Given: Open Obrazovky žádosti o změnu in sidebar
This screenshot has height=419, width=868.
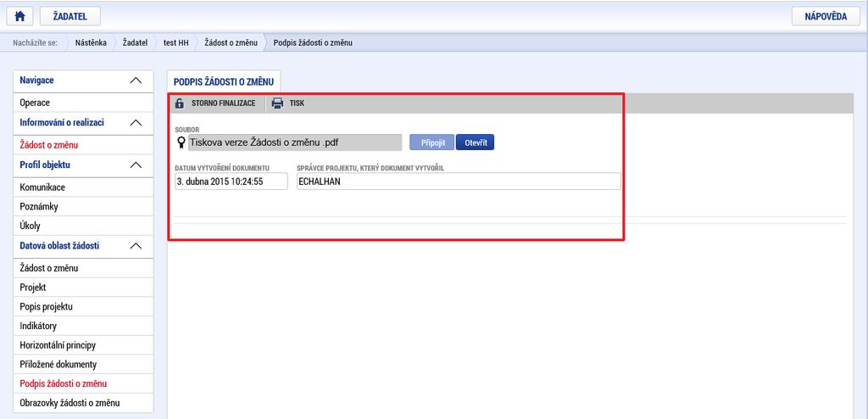Looking at the screenshot, I should (83, 403).
